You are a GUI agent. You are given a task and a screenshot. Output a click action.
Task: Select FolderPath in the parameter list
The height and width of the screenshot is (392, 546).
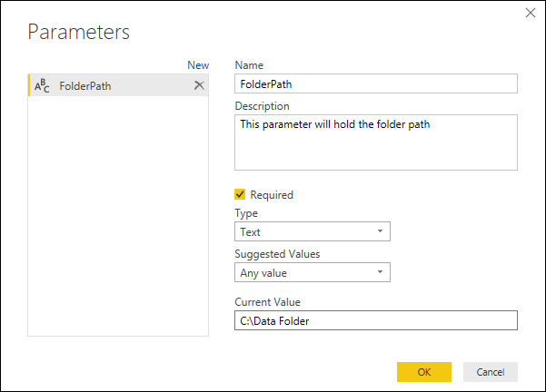click(x=86, y=86)
